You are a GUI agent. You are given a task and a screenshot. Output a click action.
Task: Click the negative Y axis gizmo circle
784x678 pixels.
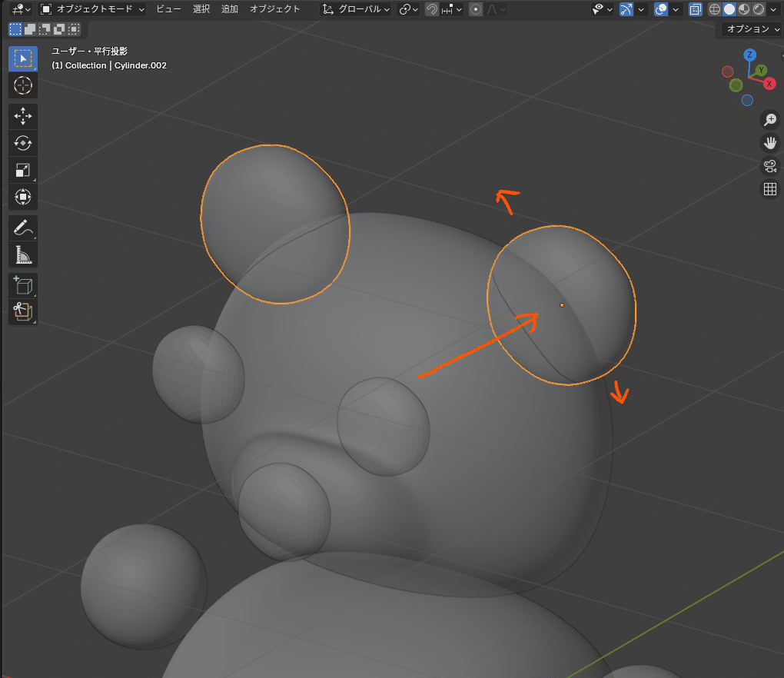[736, 85]
